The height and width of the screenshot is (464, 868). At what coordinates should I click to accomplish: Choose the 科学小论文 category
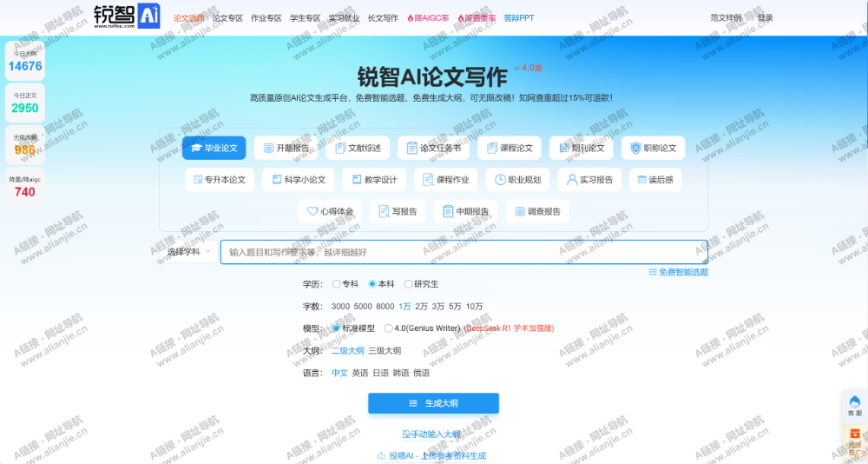(x=298, y=180)
